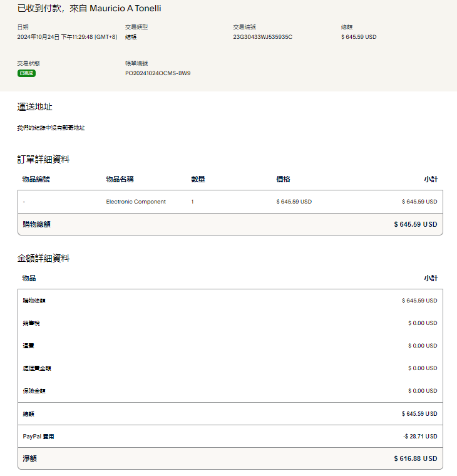Click the 保險金額 row label
The image size is (457, 476).
coord(34,391)
